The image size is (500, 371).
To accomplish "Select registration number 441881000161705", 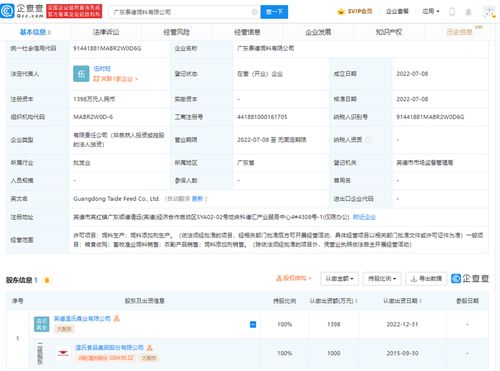I will pyautogui.click(x=262, y=117).
